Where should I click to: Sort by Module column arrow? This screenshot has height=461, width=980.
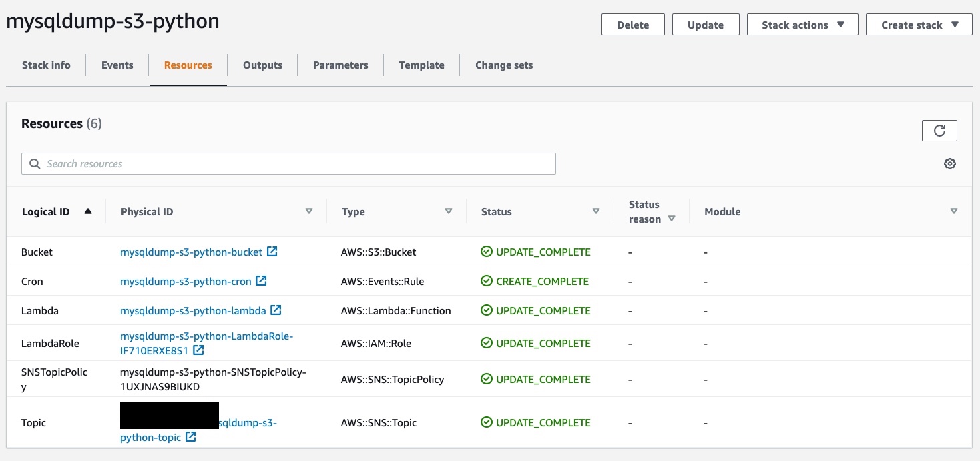[954, 211]
